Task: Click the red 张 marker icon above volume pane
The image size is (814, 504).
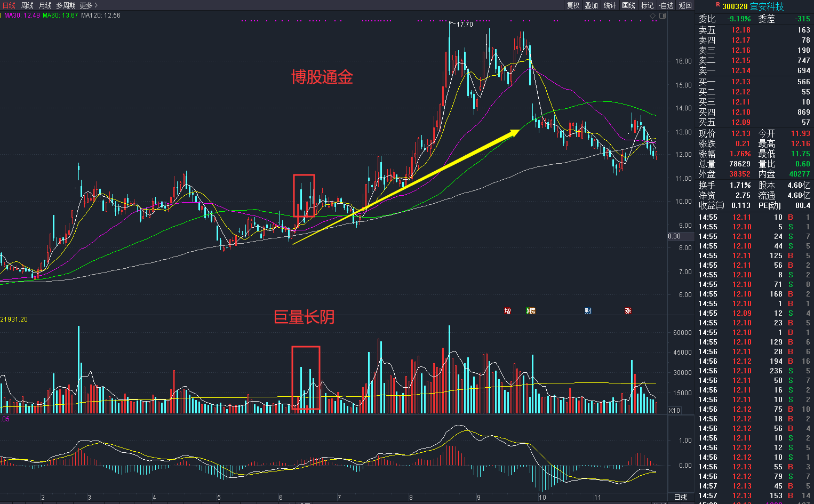Action: tap(628, 310)
